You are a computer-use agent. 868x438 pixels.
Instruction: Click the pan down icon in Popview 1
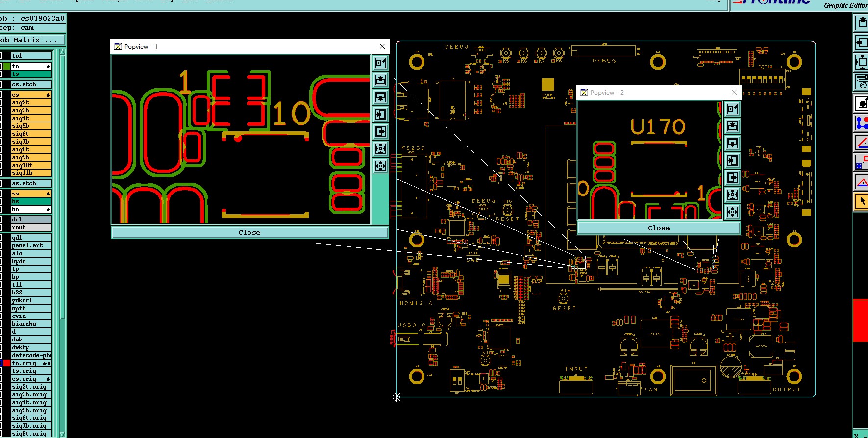(x=380, y=97)
